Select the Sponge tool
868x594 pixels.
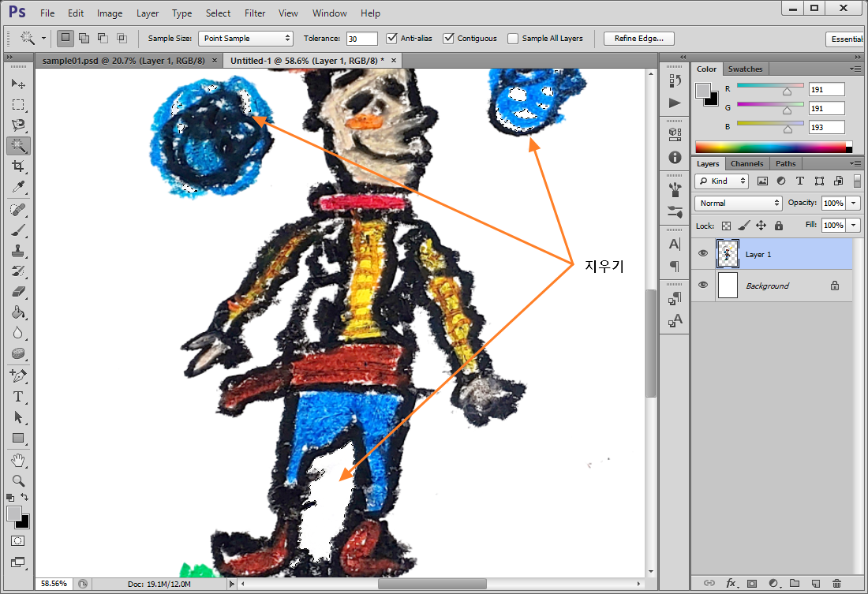point(17,353)
